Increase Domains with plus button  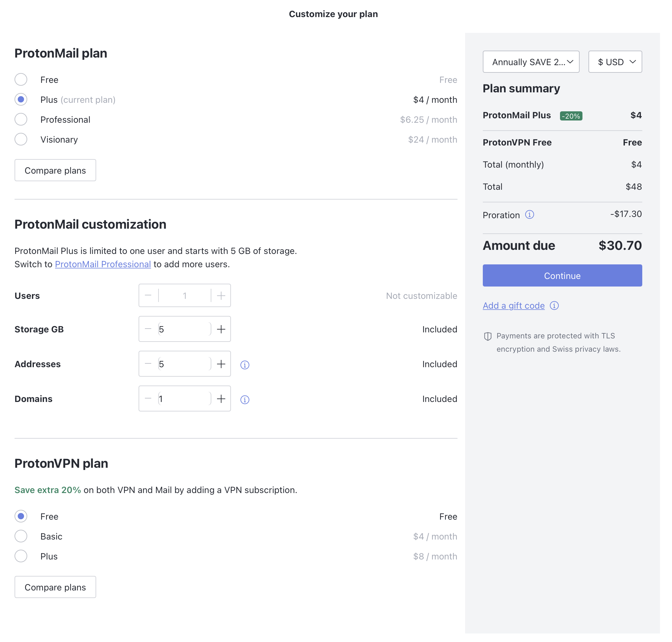[x=221, y=399]
